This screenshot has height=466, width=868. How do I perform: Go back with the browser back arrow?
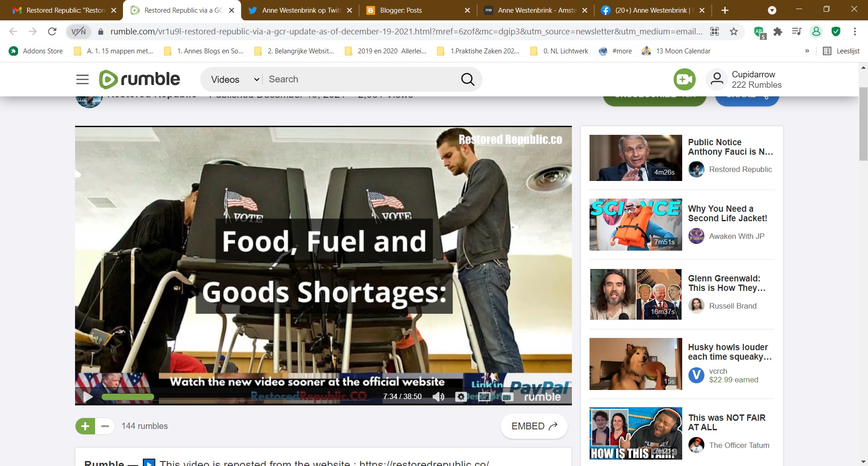click(13, 31)
